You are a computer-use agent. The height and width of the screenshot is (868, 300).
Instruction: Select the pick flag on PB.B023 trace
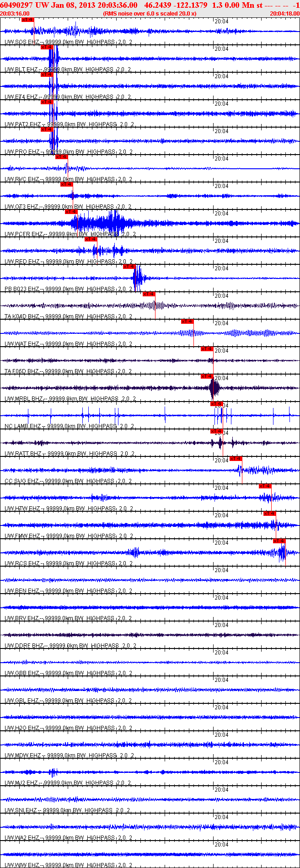pos(129,267)
